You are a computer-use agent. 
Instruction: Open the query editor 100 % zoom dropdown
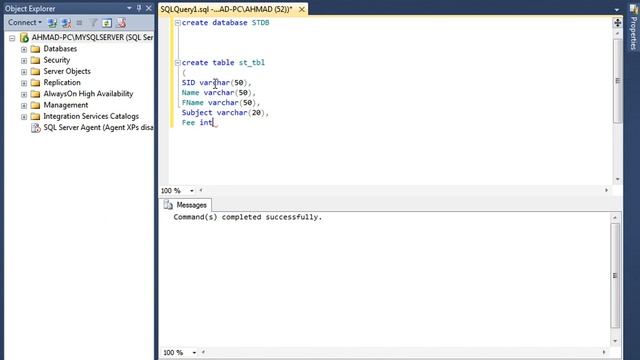pyautogui.click(x=191, y=191)
